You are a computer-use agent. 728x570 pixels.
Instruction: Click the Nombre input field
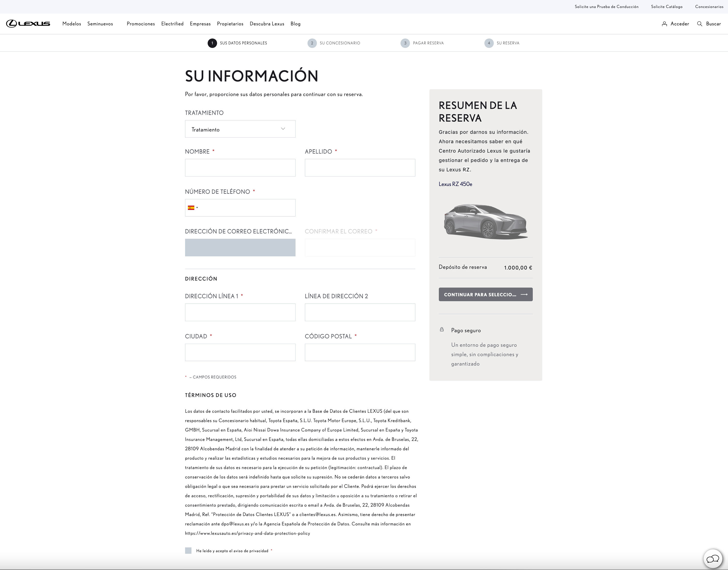pos(240,168)
